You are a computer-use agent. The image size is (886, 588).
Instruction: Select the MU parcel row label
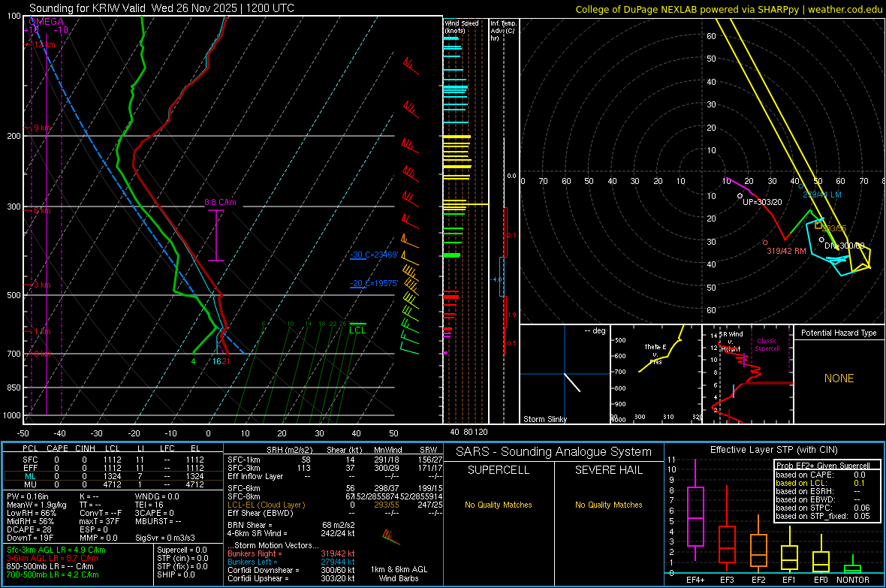pos(30,484)
